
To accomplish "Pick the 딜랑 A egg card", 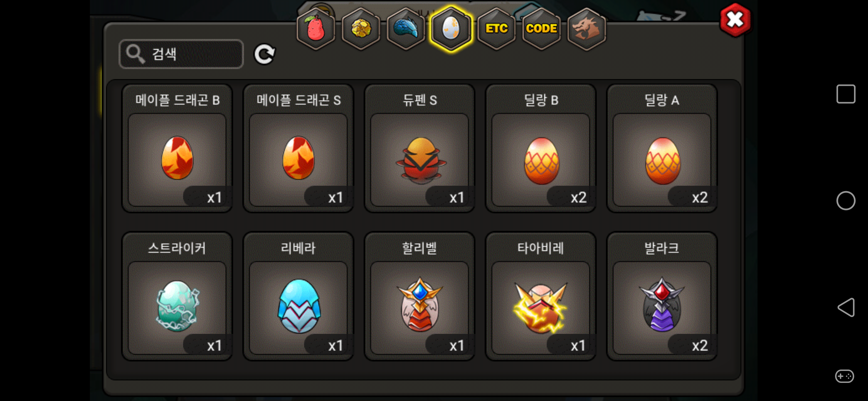I will coord(662,148).
